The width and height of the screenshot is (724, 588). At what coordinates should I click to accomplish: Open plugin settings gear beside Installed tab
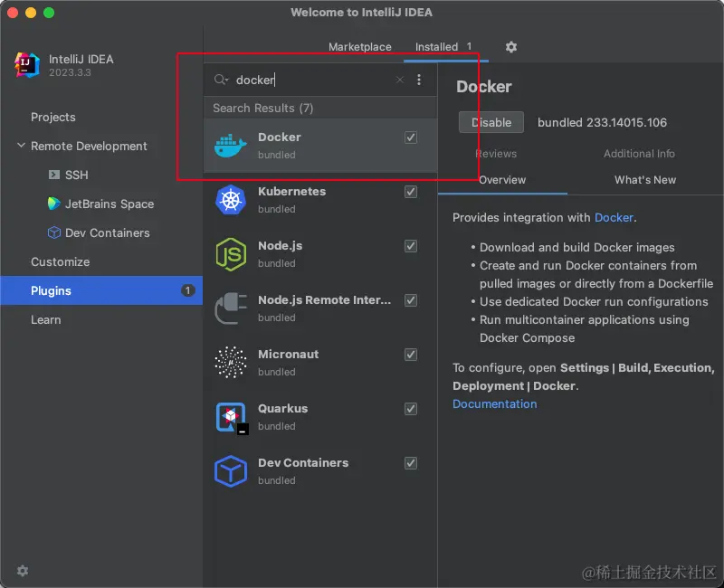pyautogui.click(x=511, y=47)
